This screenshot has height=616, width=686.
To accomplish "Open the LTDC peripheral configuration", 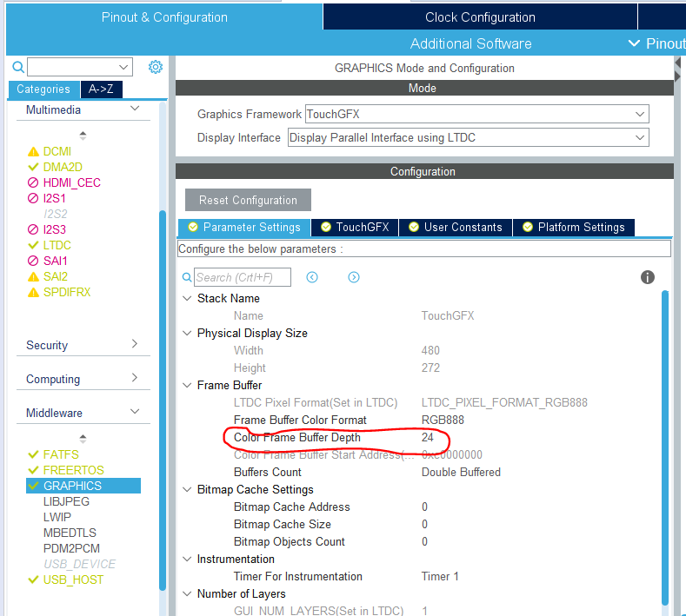I will [x=57, y=245].
